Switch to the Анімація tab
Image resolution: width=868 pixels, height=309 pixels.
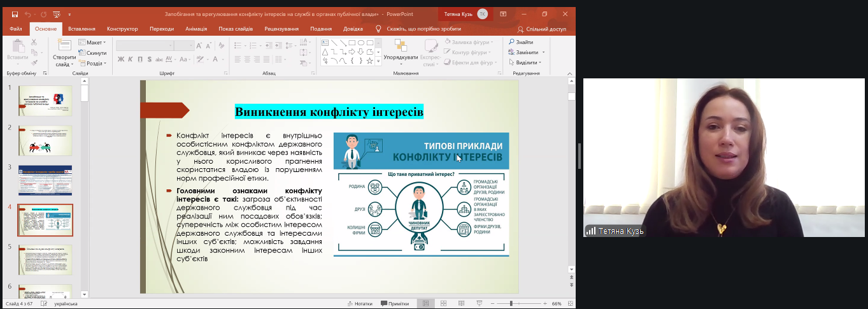click(x=196, y=29)
